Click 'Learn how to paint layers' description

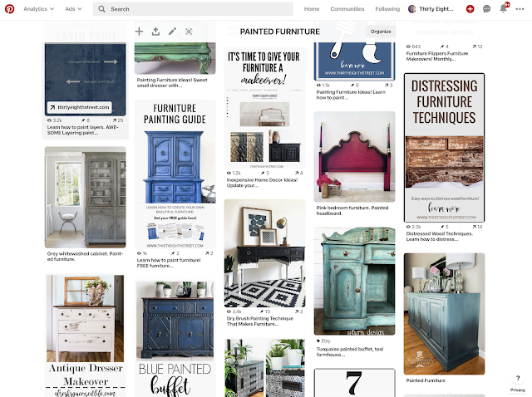pyautogui.click(x=82, y=130)
